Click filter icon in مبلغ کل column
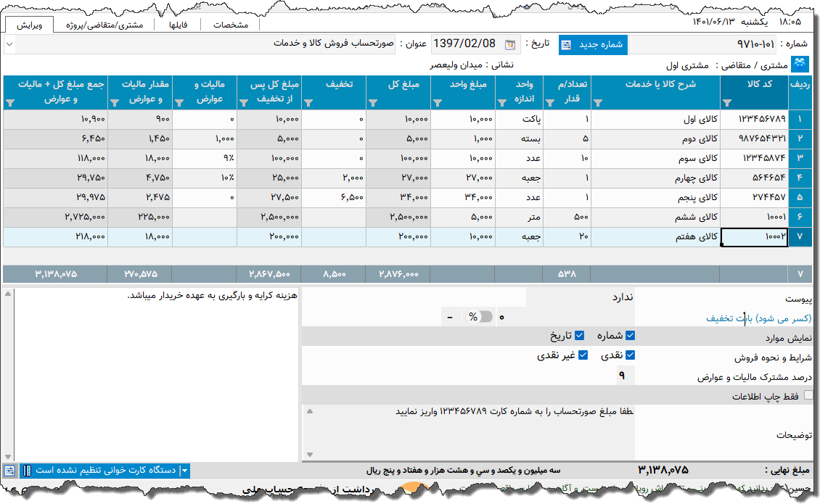 [x=373, y=103]
